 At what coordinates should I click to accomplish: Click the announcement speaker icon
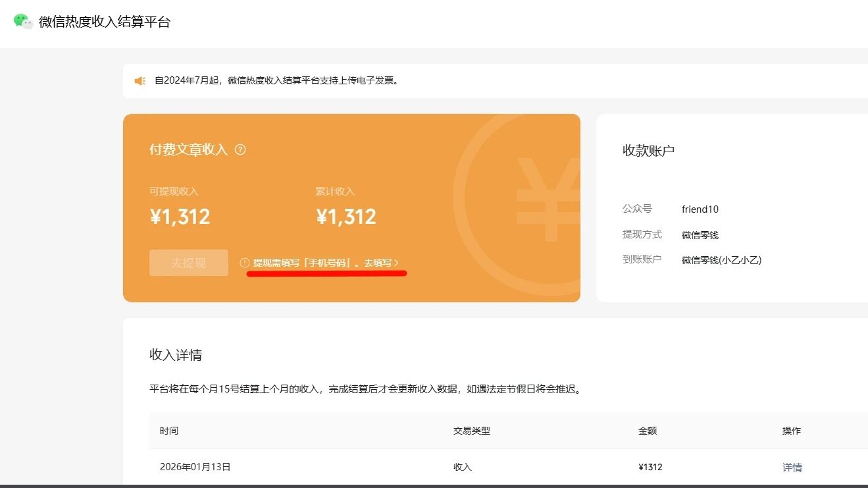tap(140, 81)
